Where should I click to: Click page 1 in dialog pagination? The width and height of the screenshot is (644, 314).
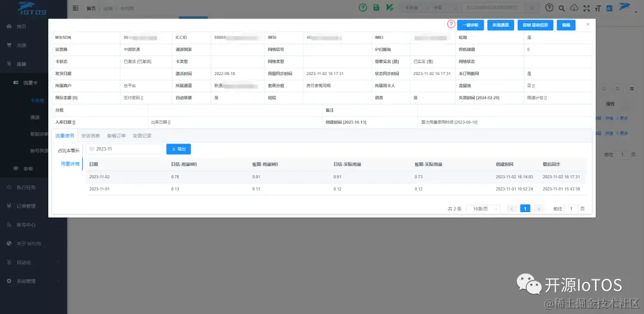[525, 209]
